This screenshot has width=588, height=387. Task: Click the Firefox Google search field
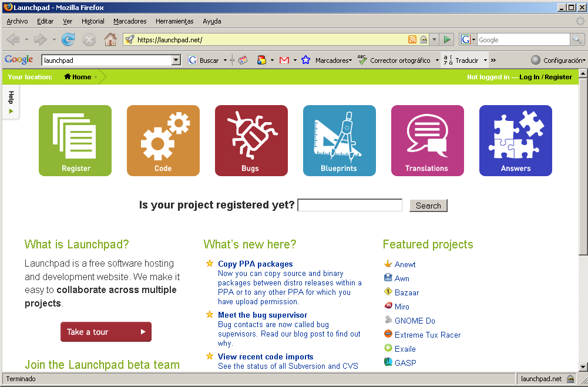(x=524, y=40)
